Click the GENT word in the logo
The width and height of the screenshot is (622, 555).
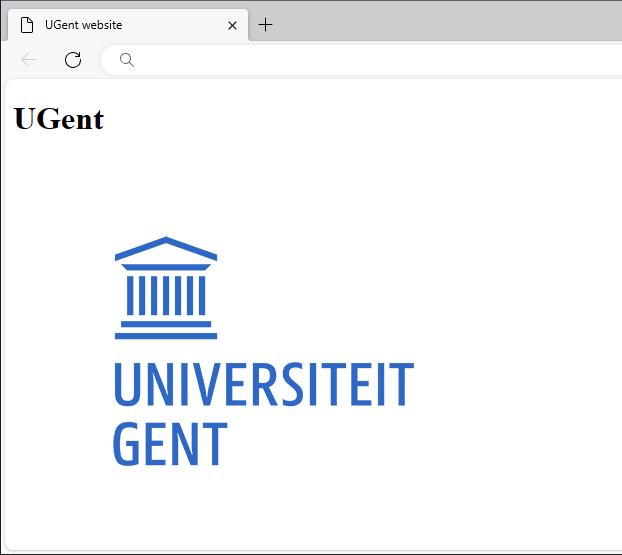[170, 444]
